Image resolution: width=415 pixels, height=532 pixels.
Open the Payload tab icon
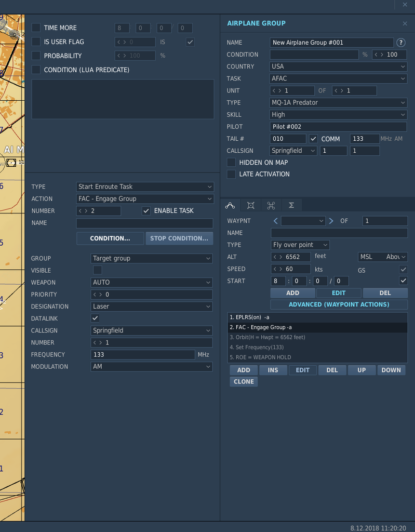click(250, 205)
